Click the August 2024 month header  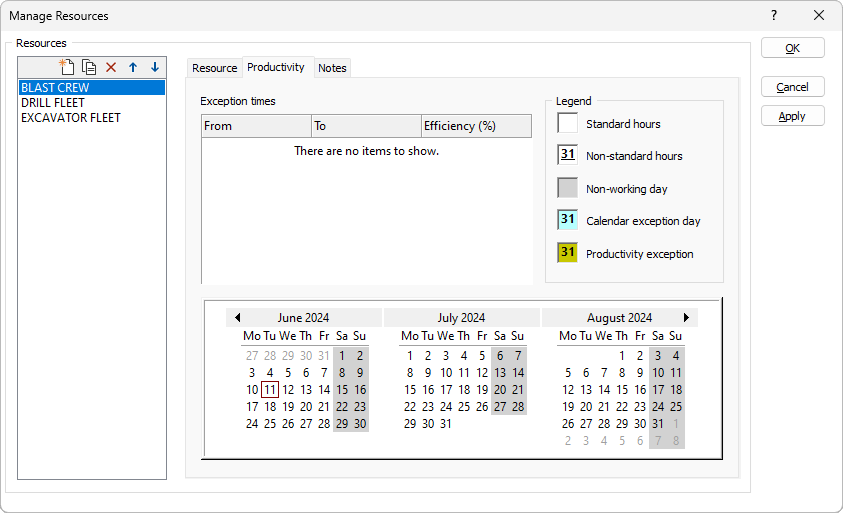point(619,318)
